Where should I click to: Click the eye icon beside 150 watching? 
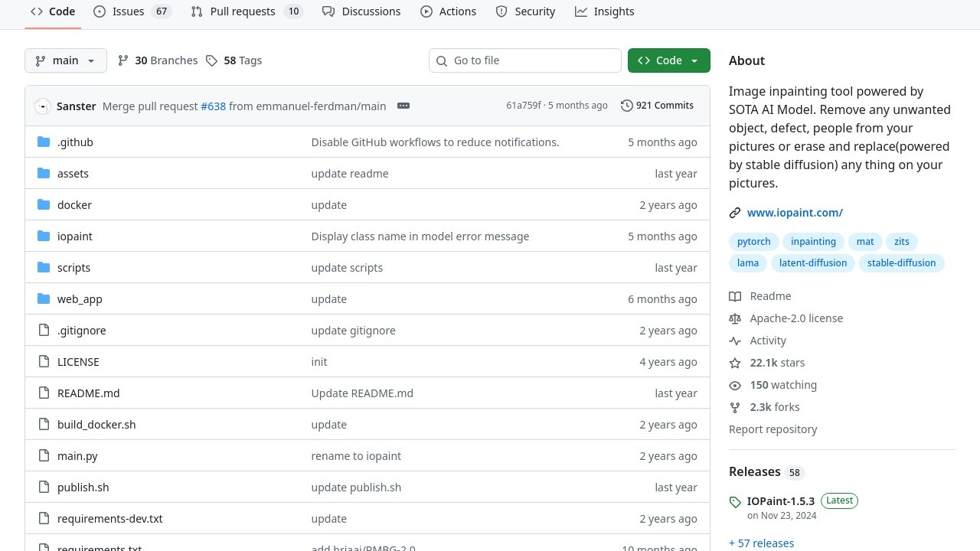pos(735,385)
